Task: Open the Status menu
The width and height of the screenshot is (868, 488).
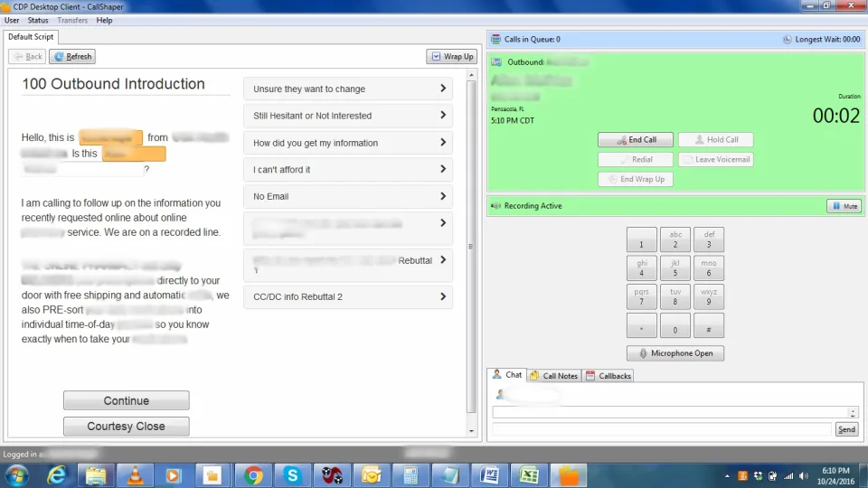Action: click(38, 21)
